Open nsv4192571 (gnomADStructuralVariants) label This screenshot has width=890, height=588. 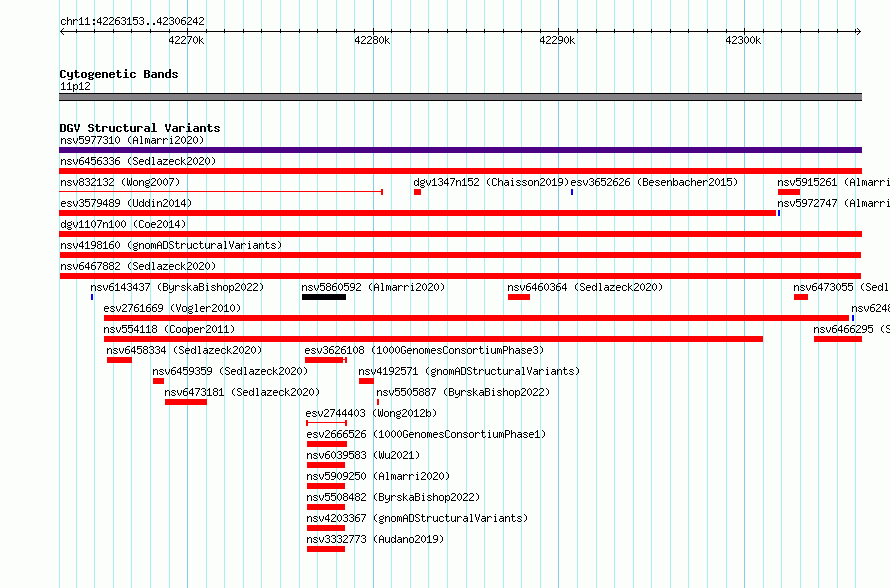tap(469, 371)
